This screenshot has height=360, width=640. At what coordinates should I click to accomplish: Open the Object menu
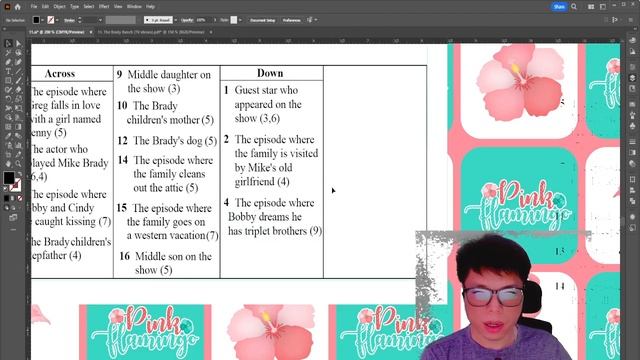(x=60, y=7)
